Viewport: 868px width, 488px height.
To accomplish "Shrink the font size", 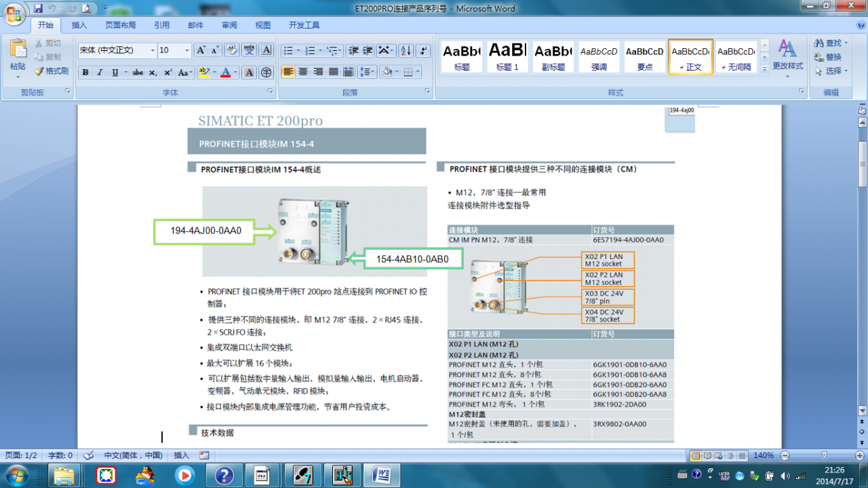I will [x=215, y=50].
